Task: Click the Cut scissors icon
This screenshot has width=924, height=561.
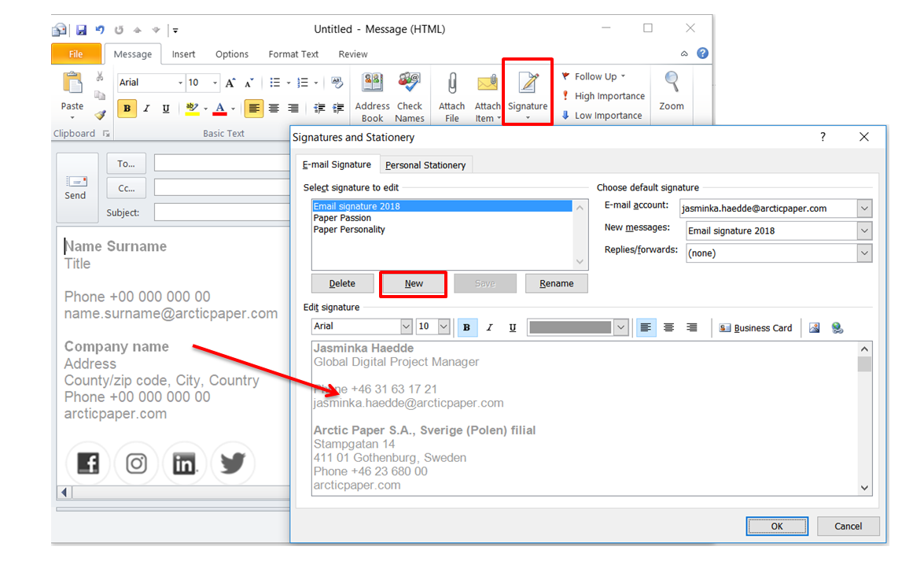Action: pyautogui.click(x=100, y=76)
